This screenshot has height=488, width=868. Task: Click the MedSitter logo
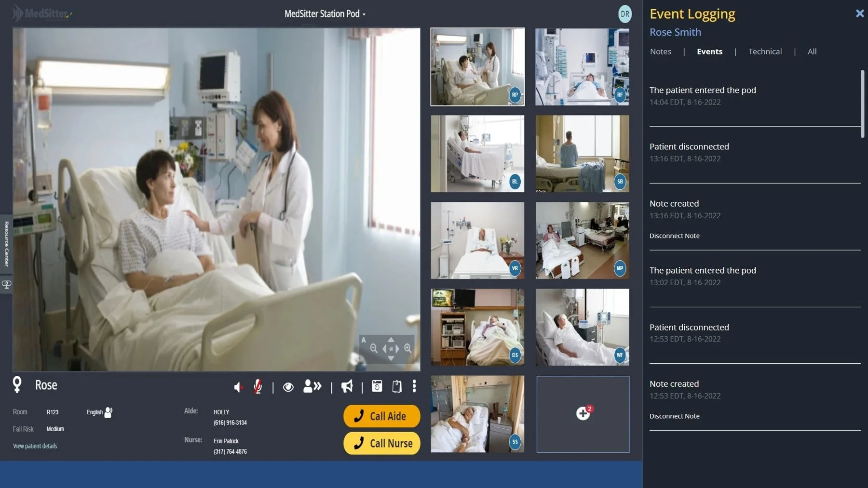point(42,13)
